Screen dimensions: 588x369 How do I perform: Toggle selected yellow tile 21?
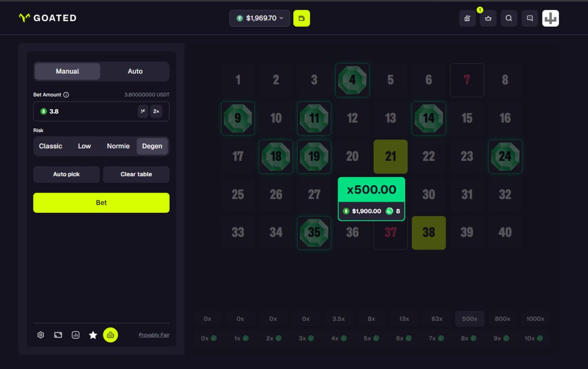tap(391, 156)
